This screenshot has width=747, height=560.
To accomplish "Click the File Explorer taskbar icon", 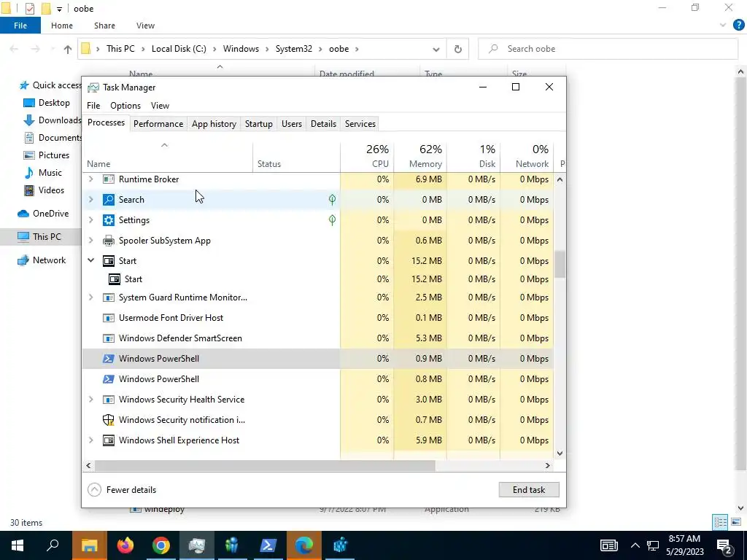I will coord(90,545).
